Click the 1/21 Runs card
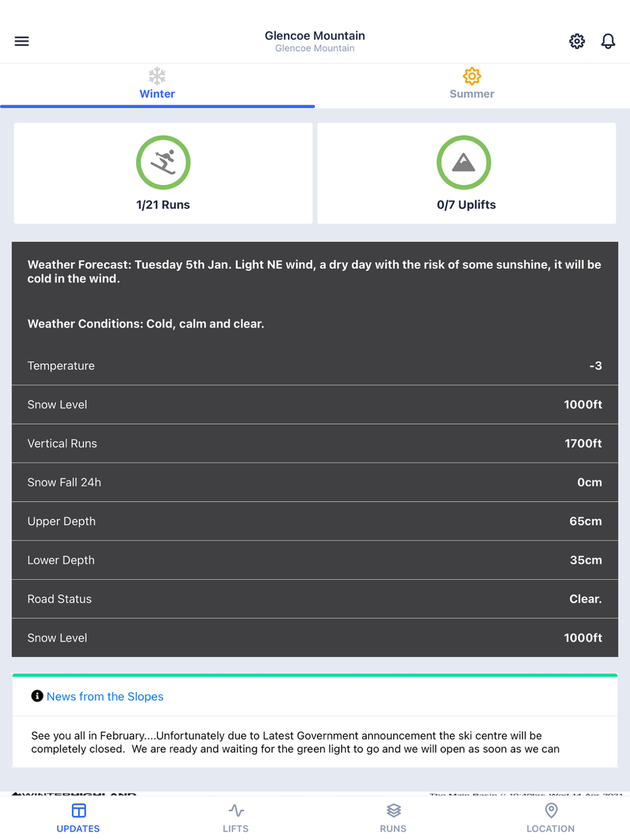The width and height of the screenshot is (630, 840). click(163, 173)
